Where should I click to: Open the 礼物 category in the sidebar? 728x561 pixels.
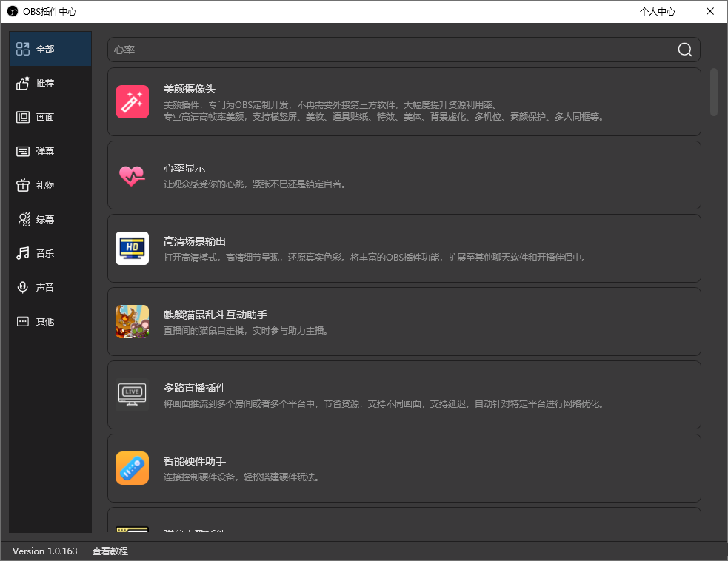pyautogui.click(x=42, y=185)
